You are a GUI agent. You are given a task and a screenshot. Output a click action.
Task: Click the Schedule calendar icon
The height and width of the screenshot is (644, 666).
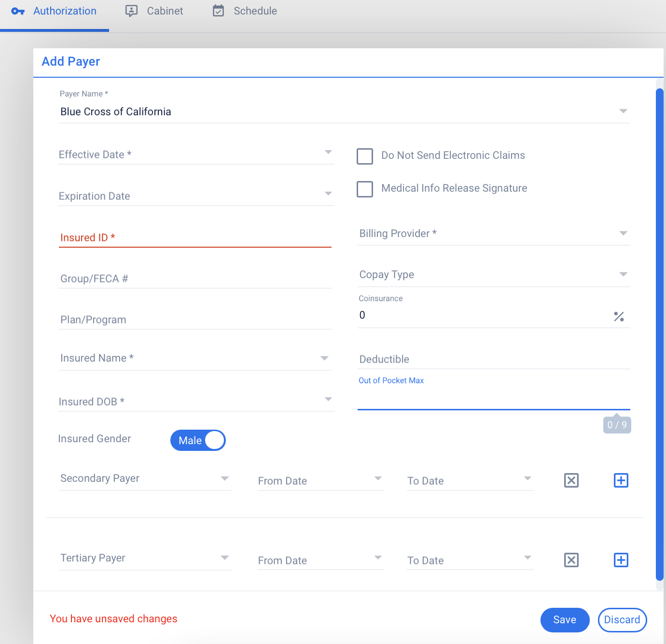pyautogui.click(x=219, y=11)
